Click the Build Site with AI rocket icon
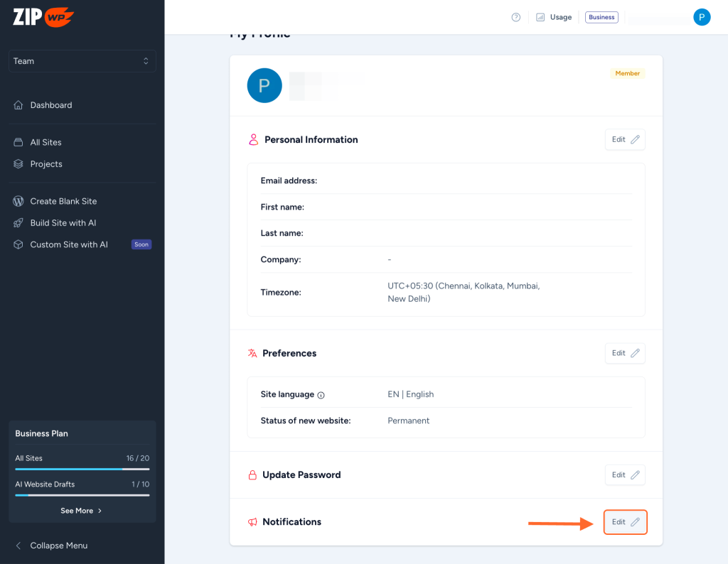This screenshot has height=564, width=728. [x=18, y=223]
